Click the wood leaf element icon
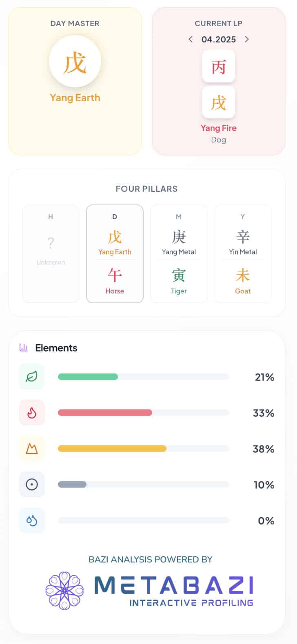Image resolution: width=297 pixels, height=644 pixels. click(32, 376)
